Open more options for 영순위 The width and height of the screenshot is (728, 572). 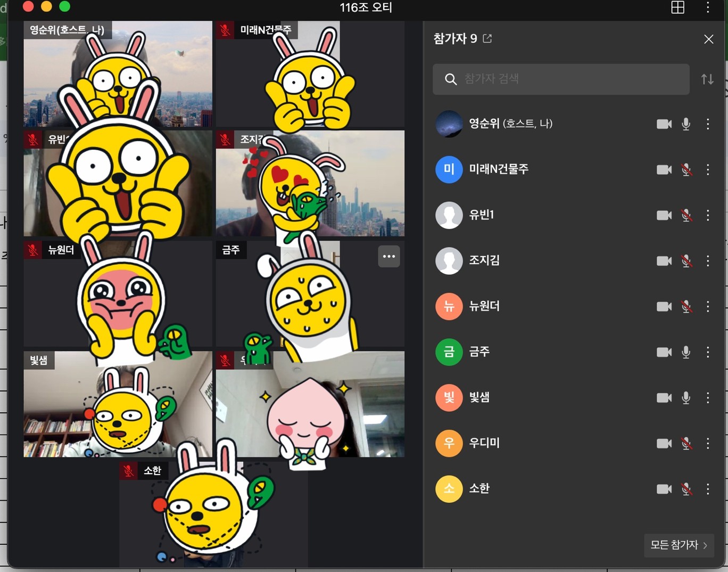coord(707,124)
